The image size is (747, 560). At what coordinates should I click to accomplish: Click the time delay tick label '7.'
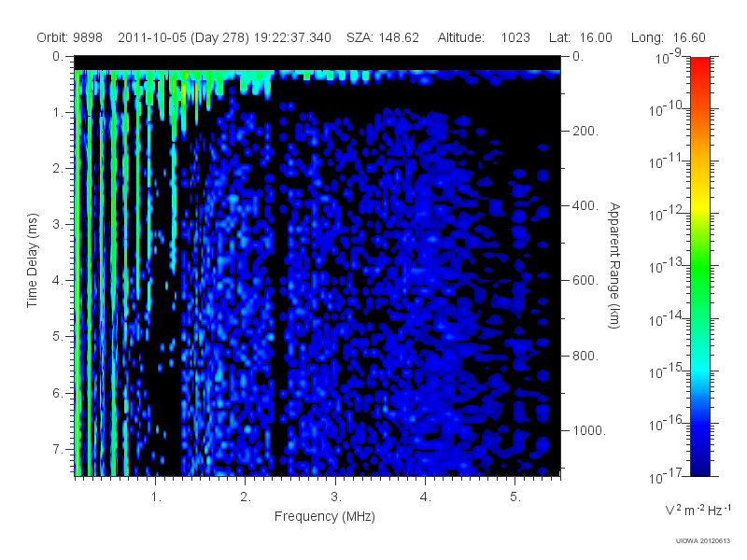click(x=58, y=449)
